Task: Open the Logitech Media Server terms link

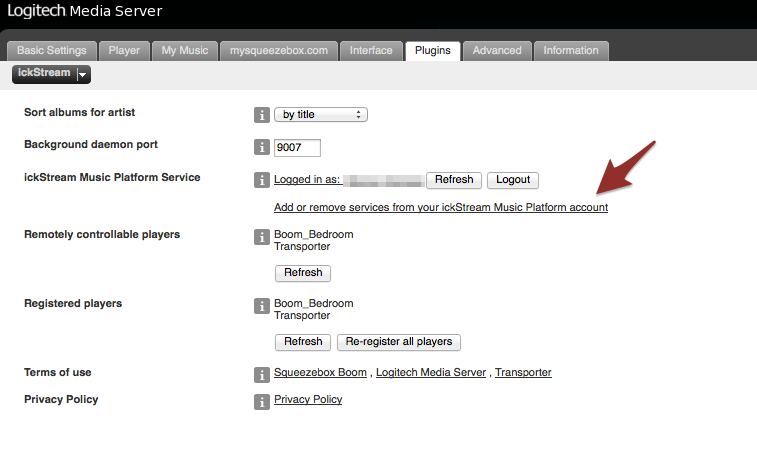Action: click(431, 373)
